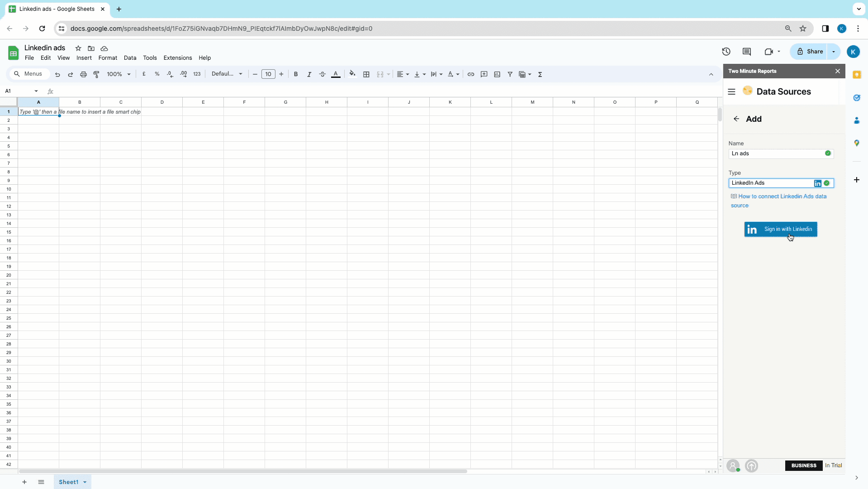This screenshot has width=868, height=489.
Task: Format as currency with pound icon
Action: tap(144, 74)
